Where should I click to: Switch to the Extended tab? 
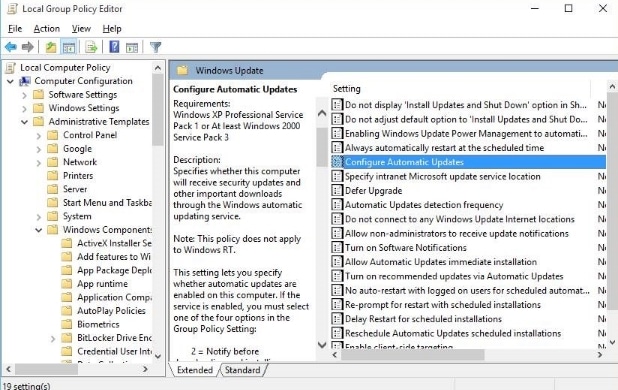[x=195, y=370]
